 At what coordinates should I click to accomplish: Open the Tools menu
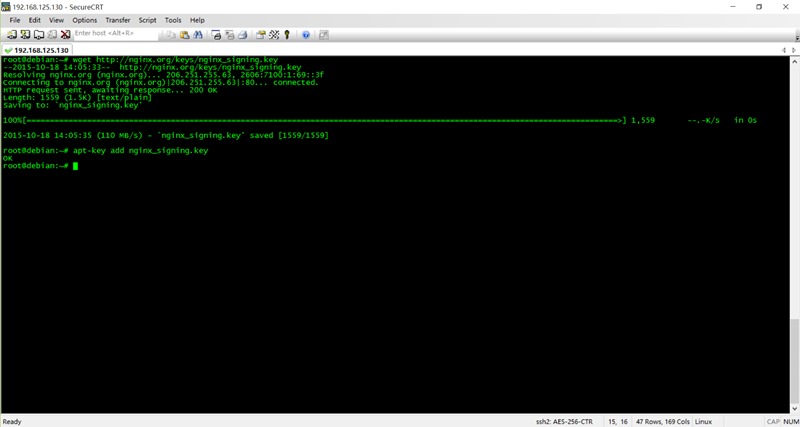[173, 20]
